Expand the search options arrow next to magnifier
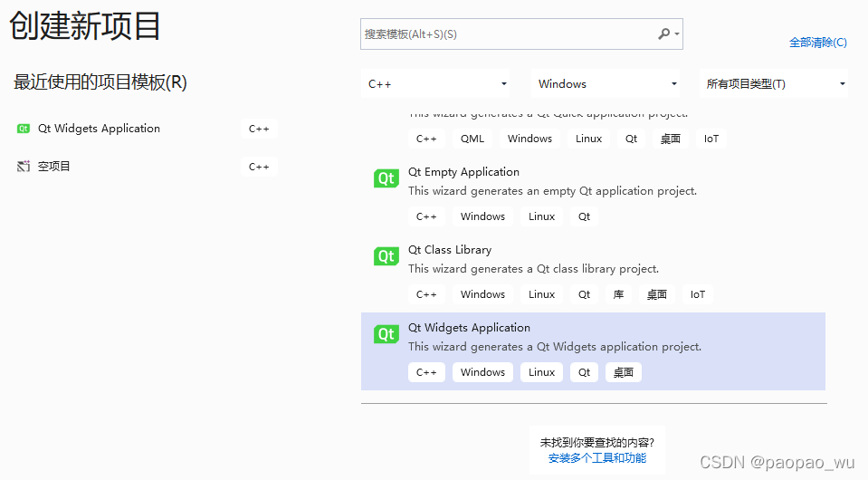This screenshot has height=480, width=868. (676, 34)
